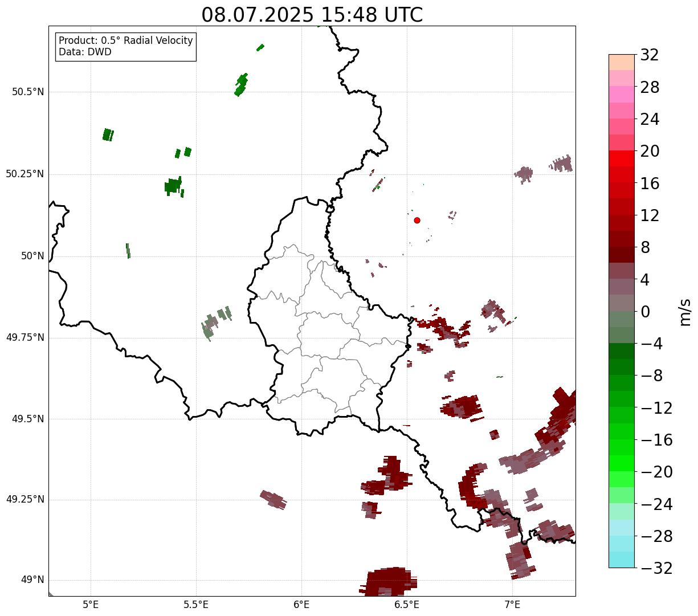This screenshot has width=698, height=616.
Task: Click the 49.25°N latitude label
Action: point(25,500)
